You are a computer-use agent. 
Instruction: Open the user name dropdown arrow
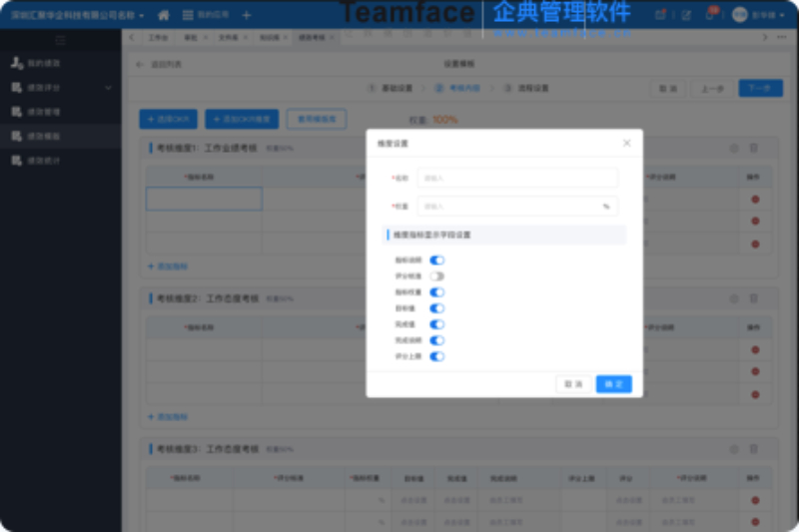pos(782,15)
